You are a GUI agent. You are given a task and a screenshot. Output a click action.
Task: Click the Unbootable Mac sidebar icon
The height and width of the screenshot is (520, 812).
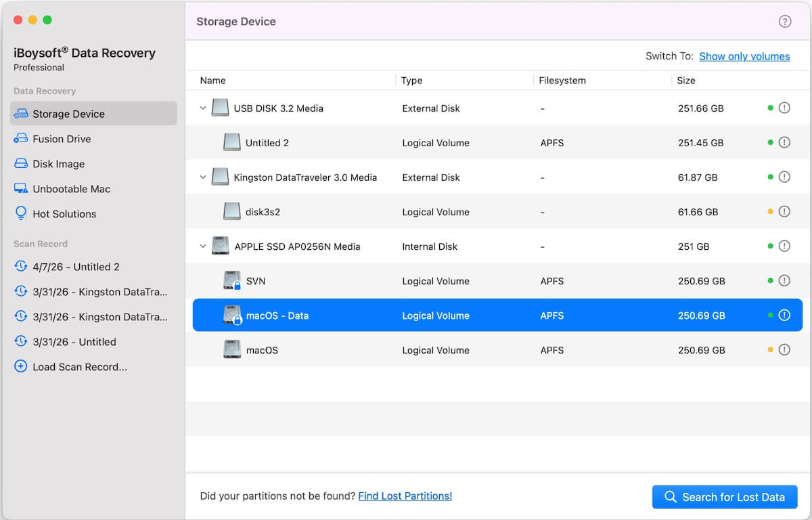click(x=21, y=189)
